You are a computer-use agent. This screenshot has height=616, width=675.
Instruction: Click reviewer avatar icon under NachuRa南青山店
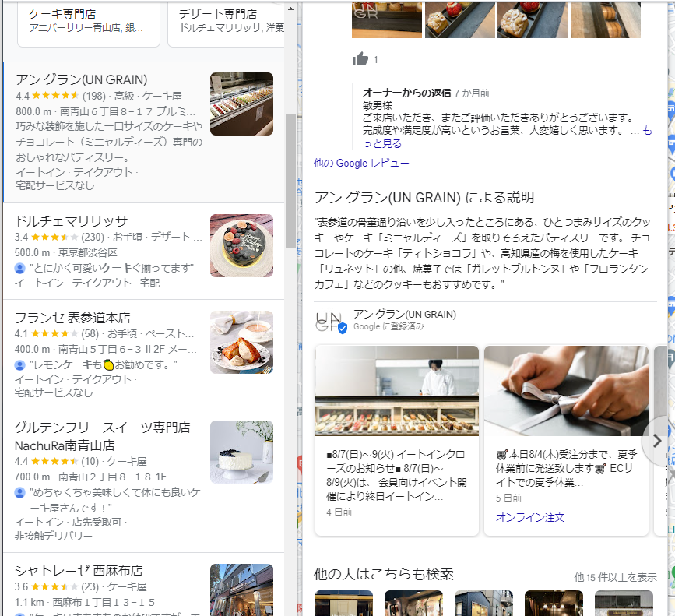click(x=19, y=492)
